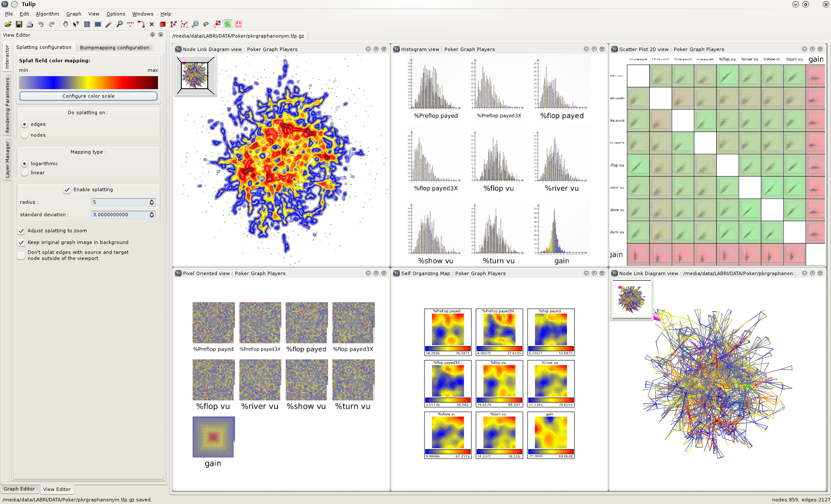
Task: Switch to Bumpmapping configuration tab
Action: (114, 48)
